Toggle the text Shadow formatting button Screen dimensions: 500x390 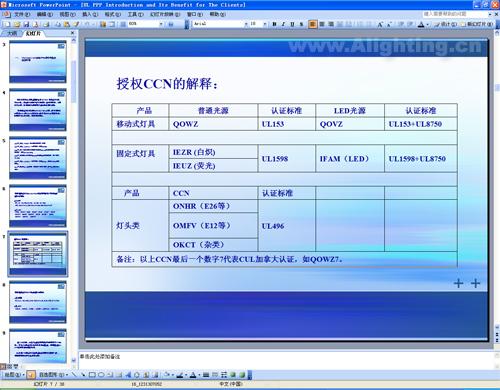coord(301,24)
